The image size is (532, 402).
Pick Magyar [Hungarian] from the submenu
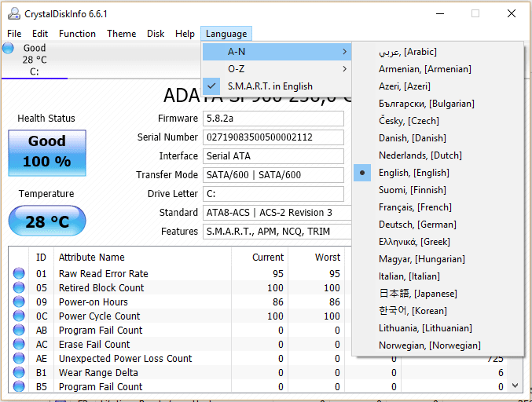(438, 259)
